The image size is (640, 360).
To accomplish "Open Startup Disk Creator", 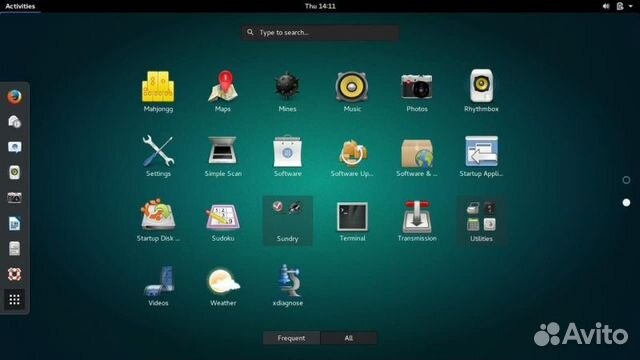I will pyautogui.click(x=158, y=220).
